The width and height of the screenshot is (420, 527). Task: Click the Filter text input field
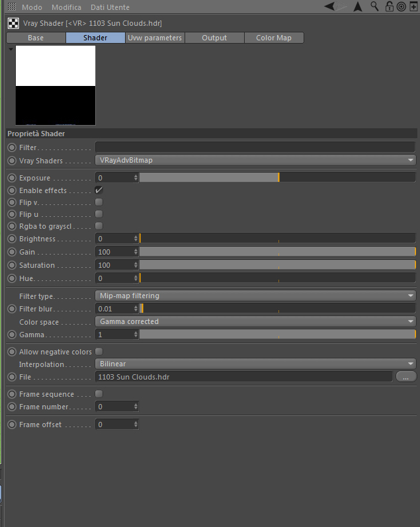point(255,147)
